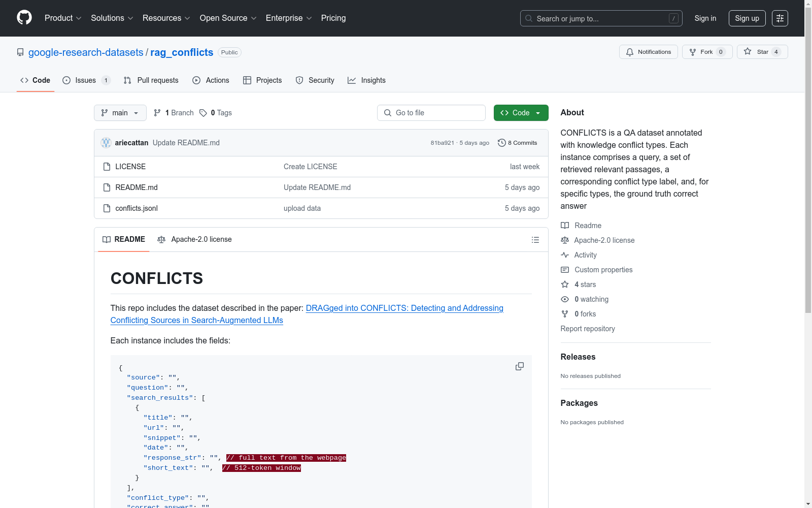
Task: Click the fork icon in Fork button
Action: [693, 52]
